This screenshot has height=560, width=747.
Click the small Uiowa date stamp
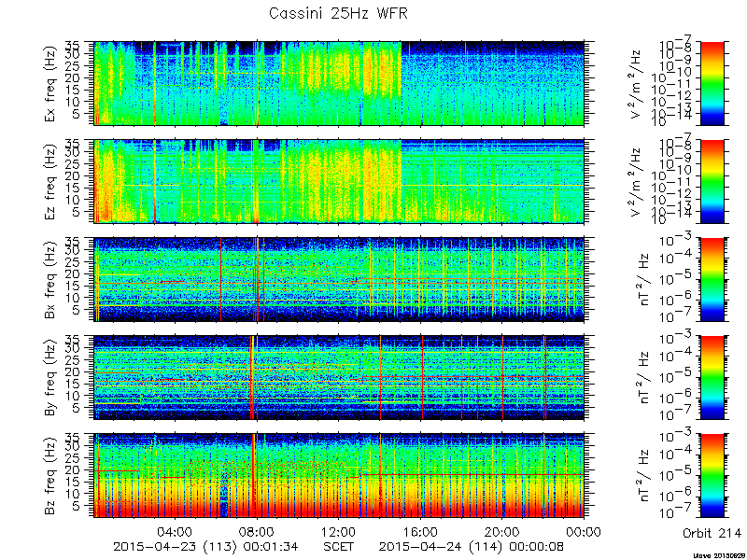(720, 555)
